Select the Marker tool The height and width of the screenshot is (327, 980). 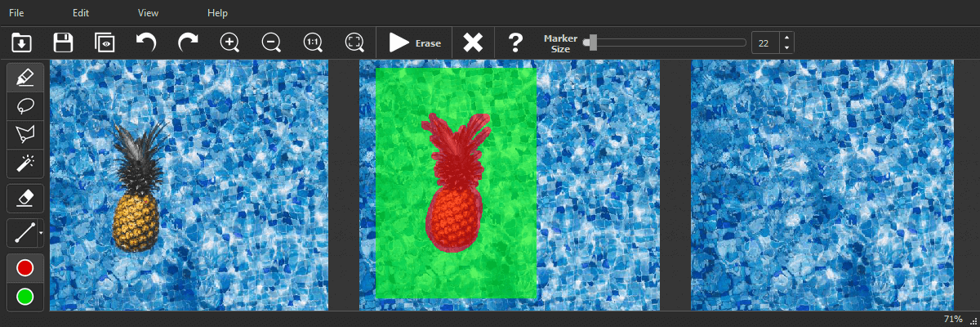click(x=24, y=78)
